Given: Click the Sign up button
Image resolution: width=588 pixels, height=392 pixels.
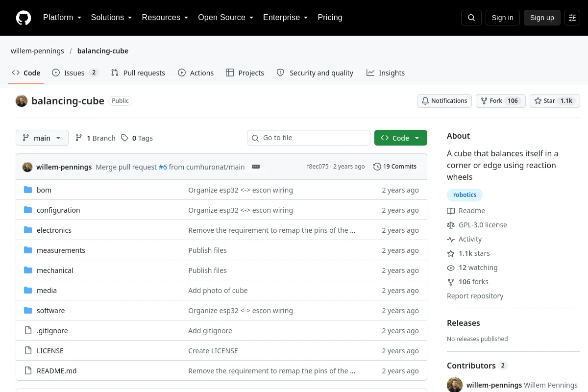Looking at the screenshot, I should click(542, 18).
